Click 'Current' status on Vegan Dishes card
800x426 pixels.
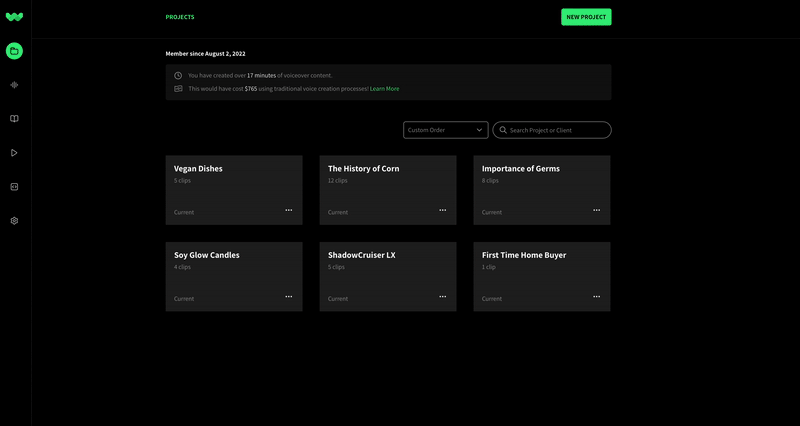pyautogui.click(x=184, y=212)
